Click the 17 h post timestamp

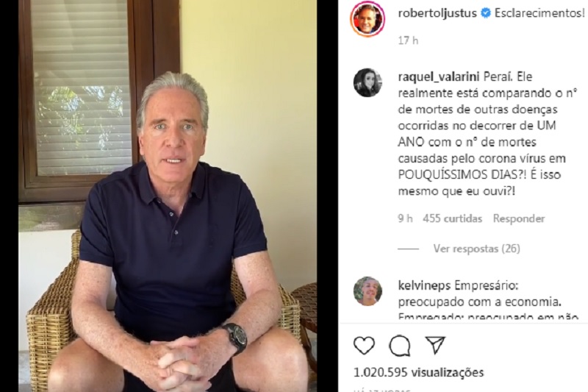[408, 40]
